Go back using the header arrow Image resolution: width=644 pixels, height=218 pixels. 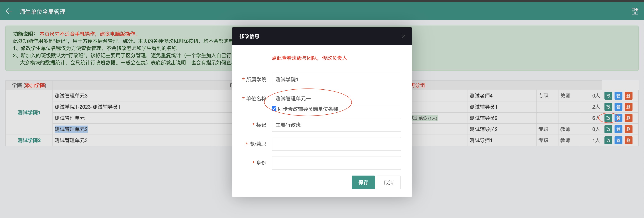(x=9, y=11)
